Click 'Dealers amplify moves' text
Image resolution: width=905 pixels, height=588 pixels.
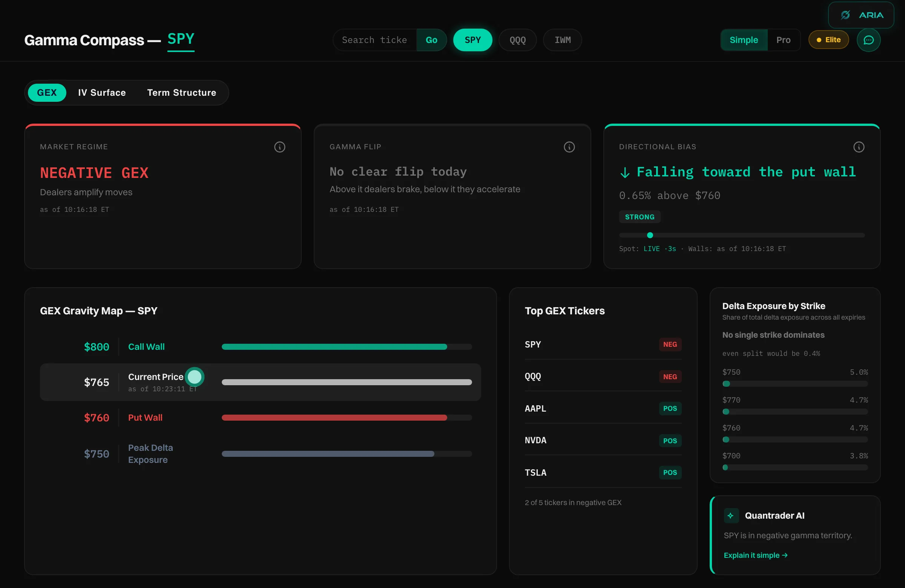click(86, 192)
